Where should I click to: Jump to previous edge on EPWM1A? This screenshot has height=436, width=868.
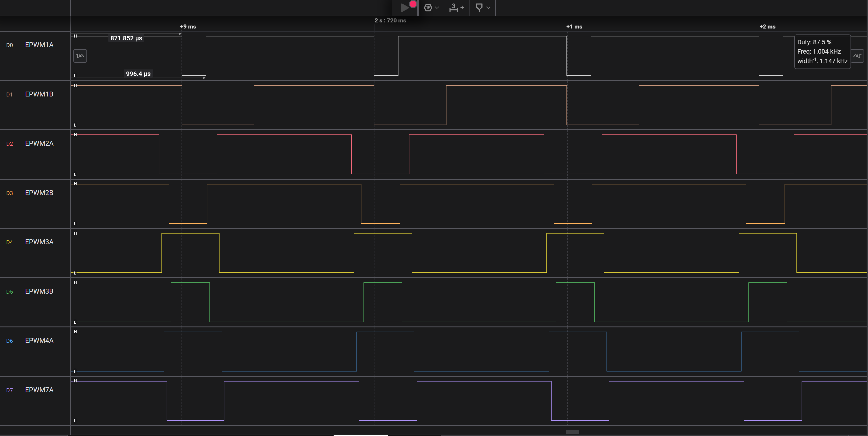tap(80, 56)
